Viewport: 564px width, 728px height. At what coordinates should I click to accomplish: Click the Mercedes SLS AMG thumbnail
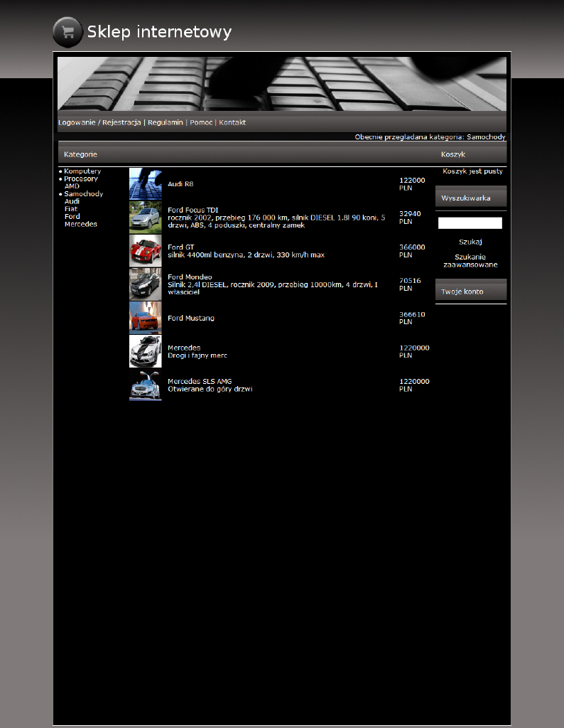(146, 385)
